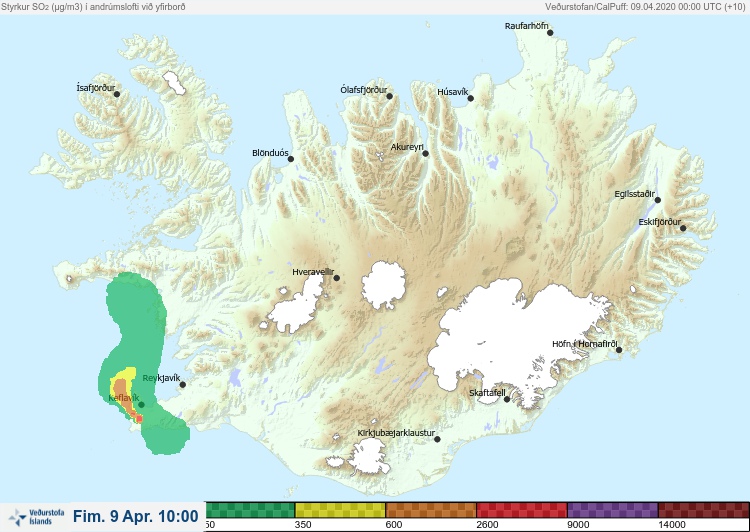
Task: Click the Eskifjörður station dot
Action: pos(683,228)
